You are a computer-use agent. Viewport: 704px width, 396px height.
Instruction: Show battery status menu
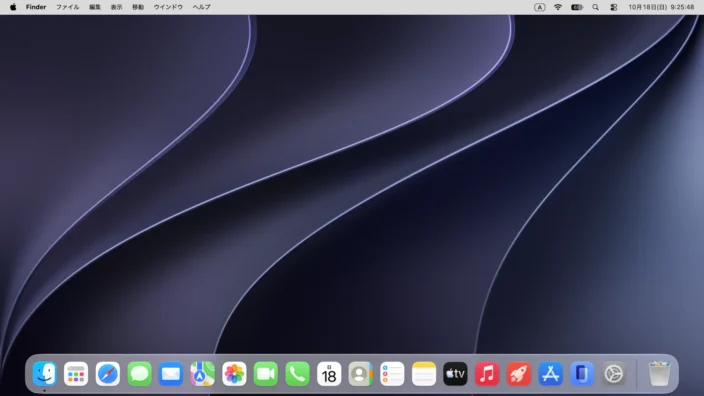click(x=577, y=7)
